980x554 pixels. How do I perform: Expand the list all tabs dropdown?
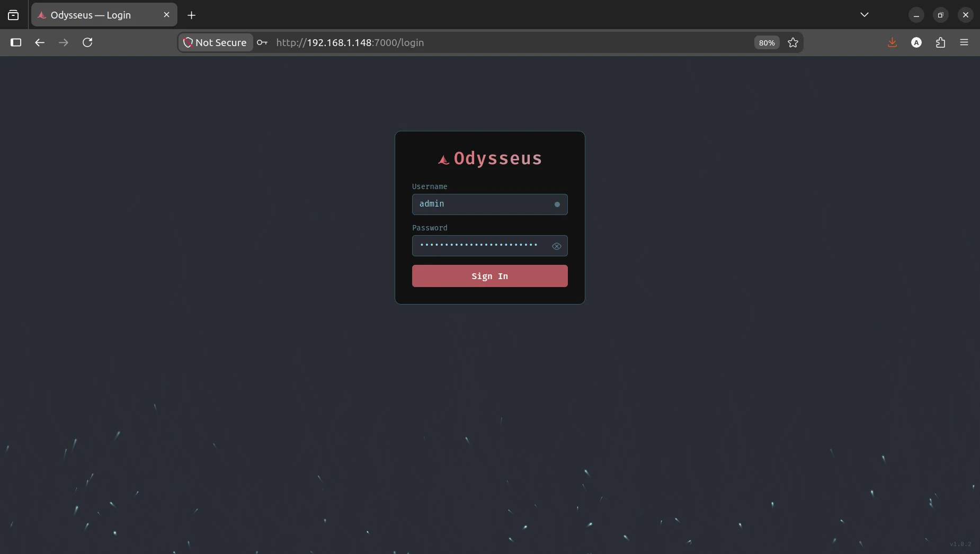click(x=865, y=15)
